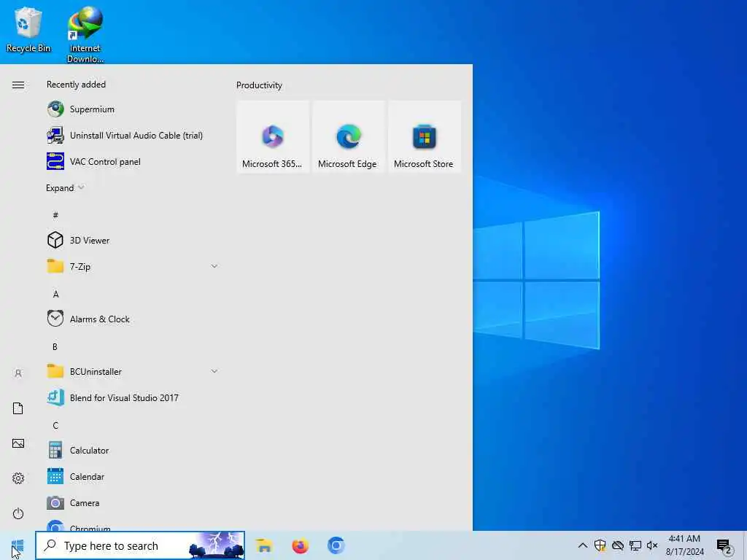Expand the 7-Zip folder chevron
Image resolution: width=747 pixels, height=560 pixels.
point(214,266)
